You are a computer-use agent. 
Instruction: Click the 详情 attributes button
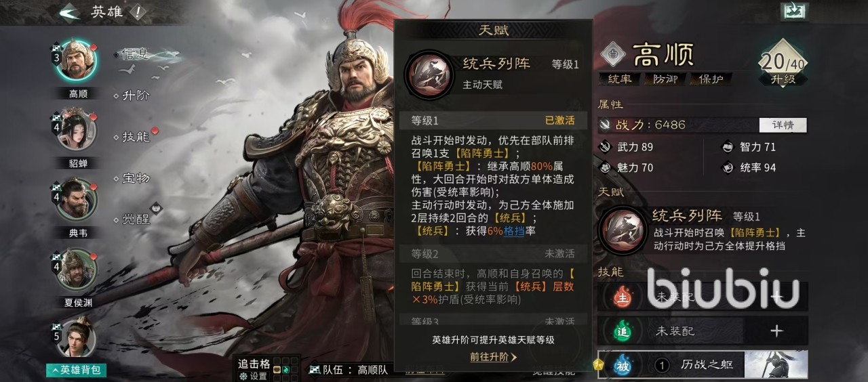coord(783,125)
